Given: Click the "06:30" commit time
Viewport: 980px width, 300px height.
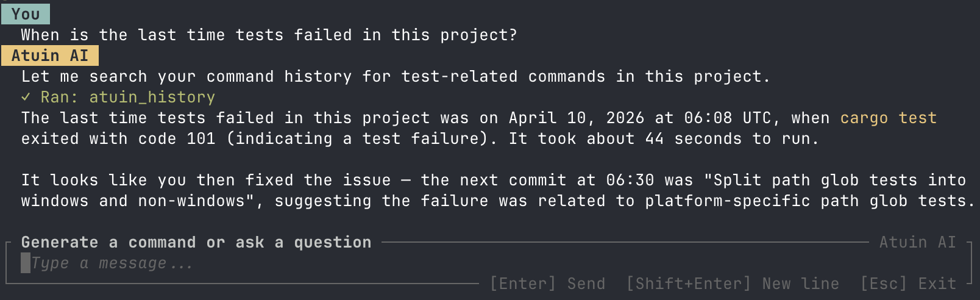Looking at the screenshot, I should (630, 180).
